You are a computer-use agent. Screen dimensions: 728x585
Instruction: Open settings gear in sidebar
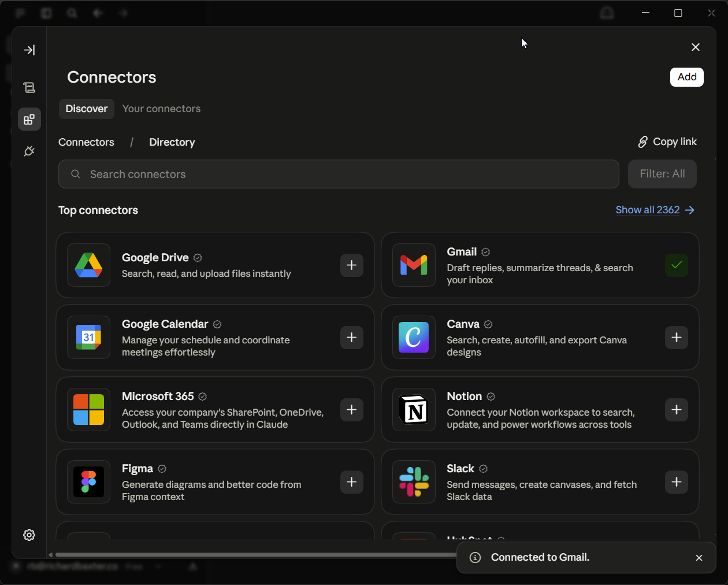tap(29, 535)
